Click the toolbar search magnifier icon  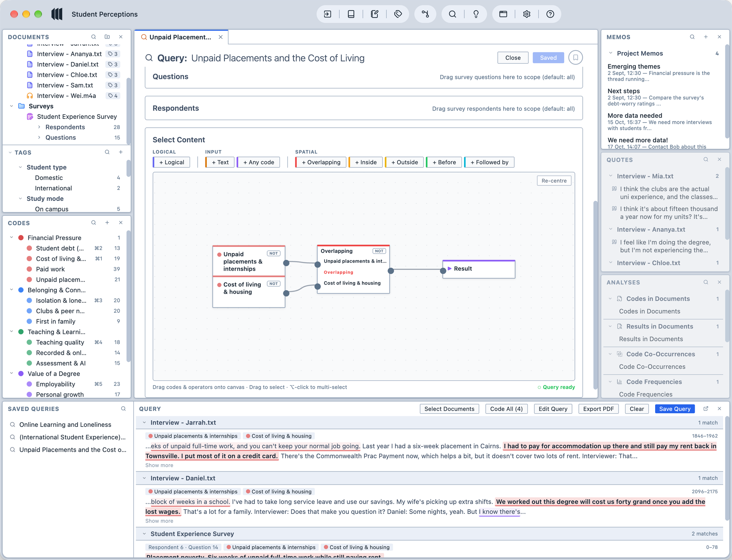click(453, 14)
